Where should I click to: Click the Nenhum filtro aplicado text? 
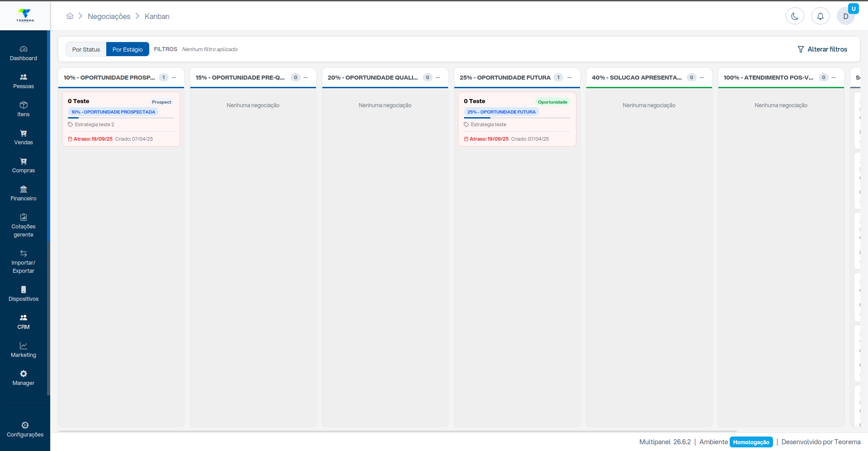(x=210, y=49)
